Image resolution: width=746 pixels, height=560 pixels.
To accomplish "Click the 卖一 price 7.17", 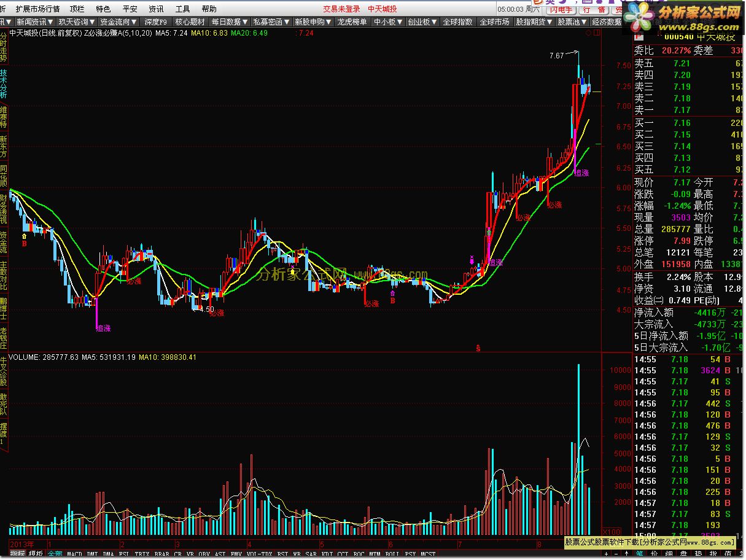I will [682, 110].
